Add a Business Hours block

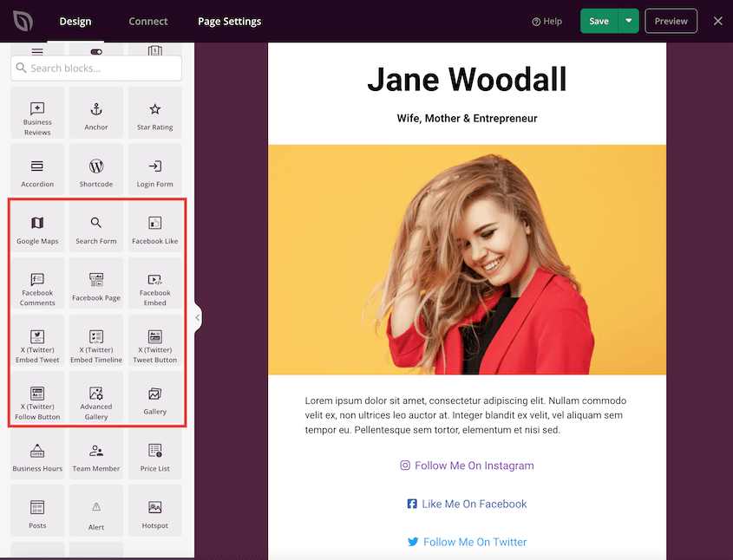37,454
